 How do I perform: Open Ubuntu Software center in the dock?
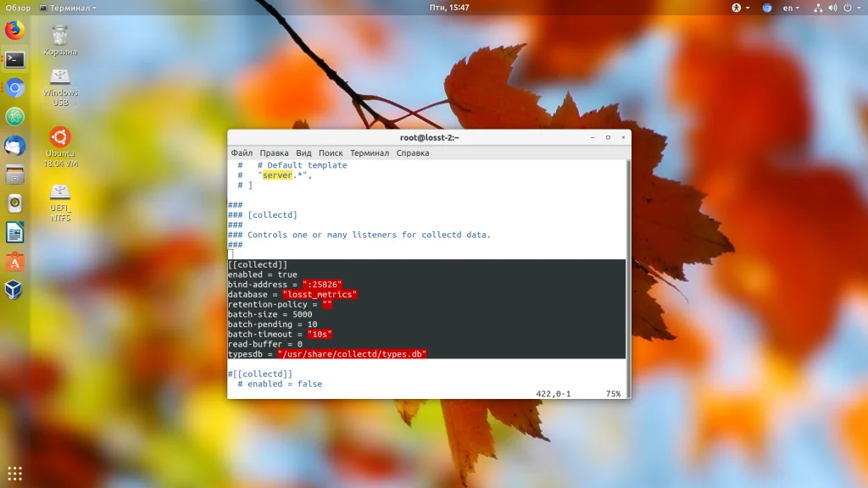[14, 262]
